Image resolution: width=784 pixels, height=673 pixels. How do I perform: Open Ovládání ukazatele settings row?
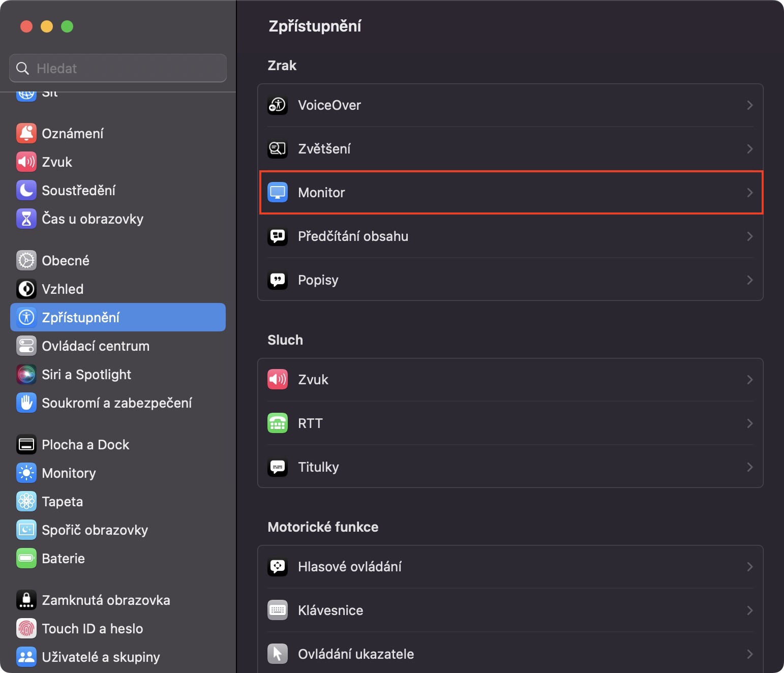tap(356, 654)
